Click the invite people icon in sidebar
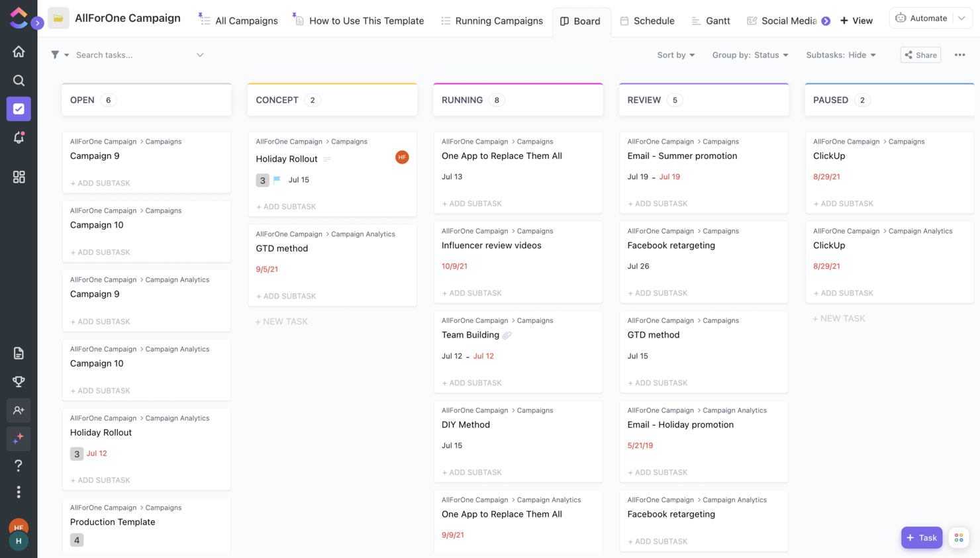This screenshot has height=558, width=980. 19,410
